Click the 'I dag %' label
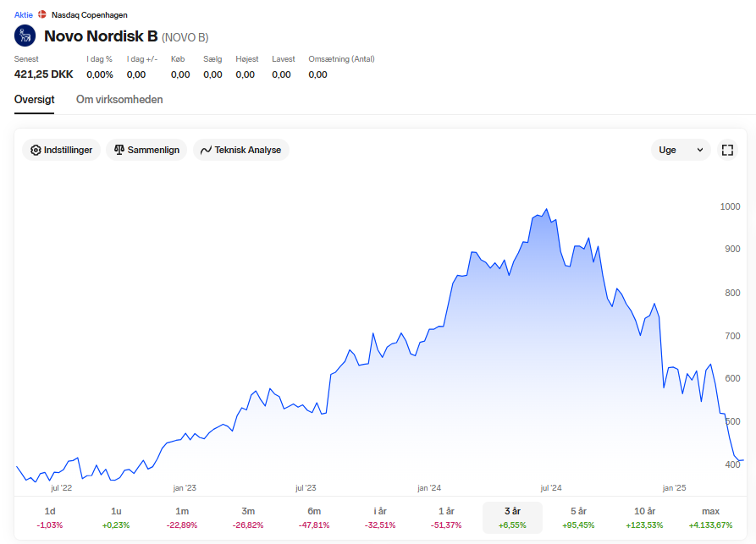756x544 pixels. 99,58
